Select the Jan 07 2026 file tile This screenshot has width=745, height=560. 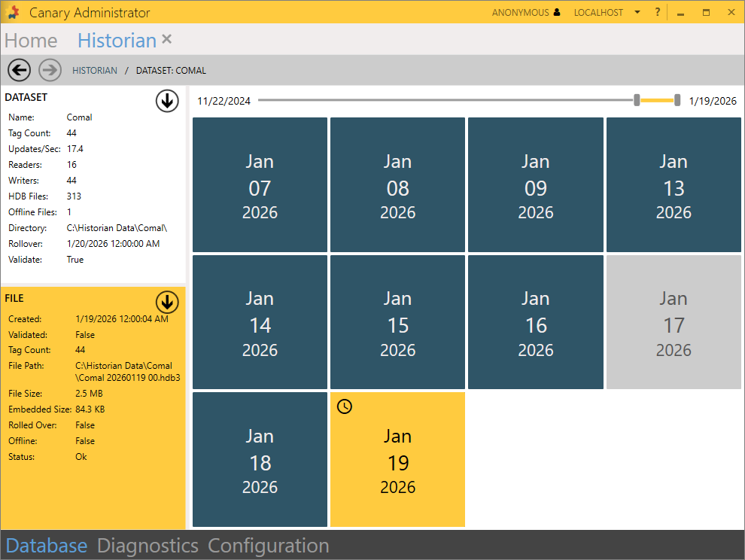pyautogui.click(x=260, y=185)
